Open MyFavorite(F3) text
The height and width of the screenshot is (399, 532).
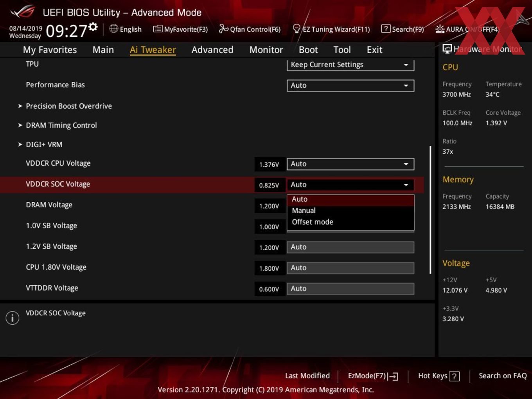186,29
